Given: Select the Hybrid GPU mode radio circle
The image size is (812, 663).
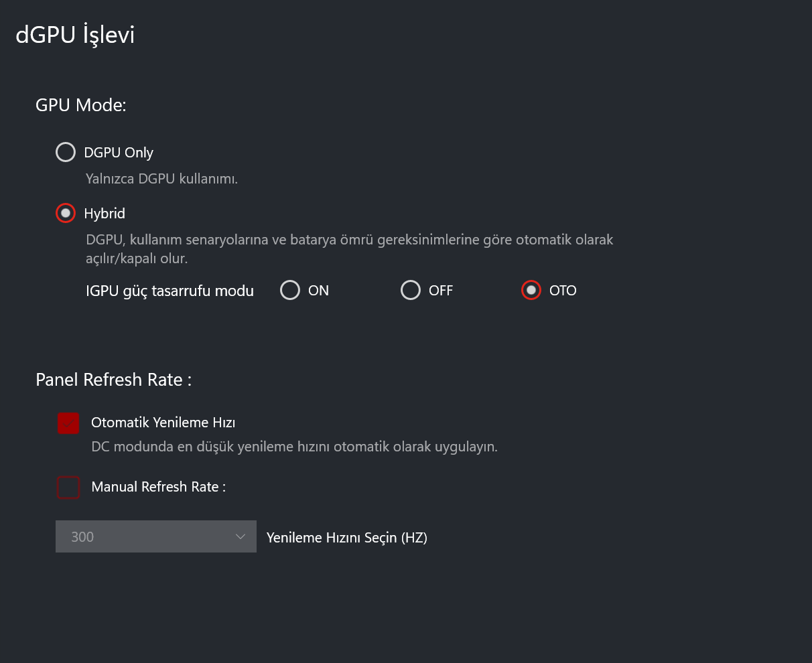Looking at the screenshot, I should click(66, 214).
